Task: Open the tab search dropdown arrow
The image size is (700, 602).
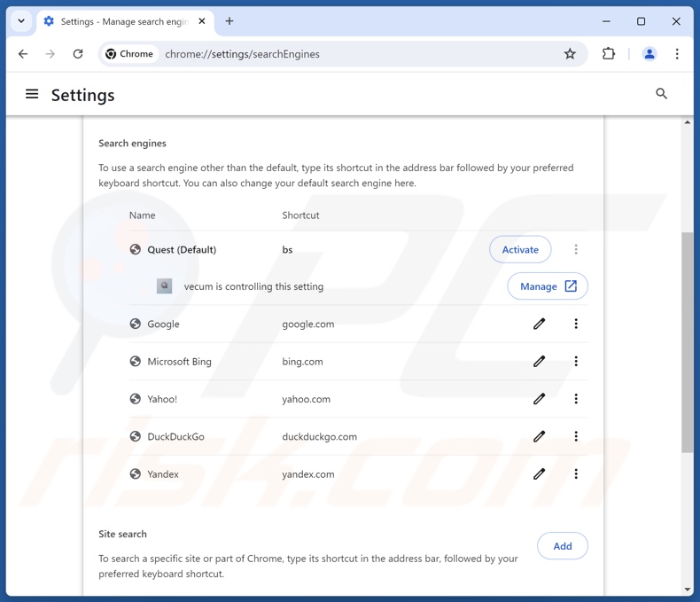Action: point(21,21)
